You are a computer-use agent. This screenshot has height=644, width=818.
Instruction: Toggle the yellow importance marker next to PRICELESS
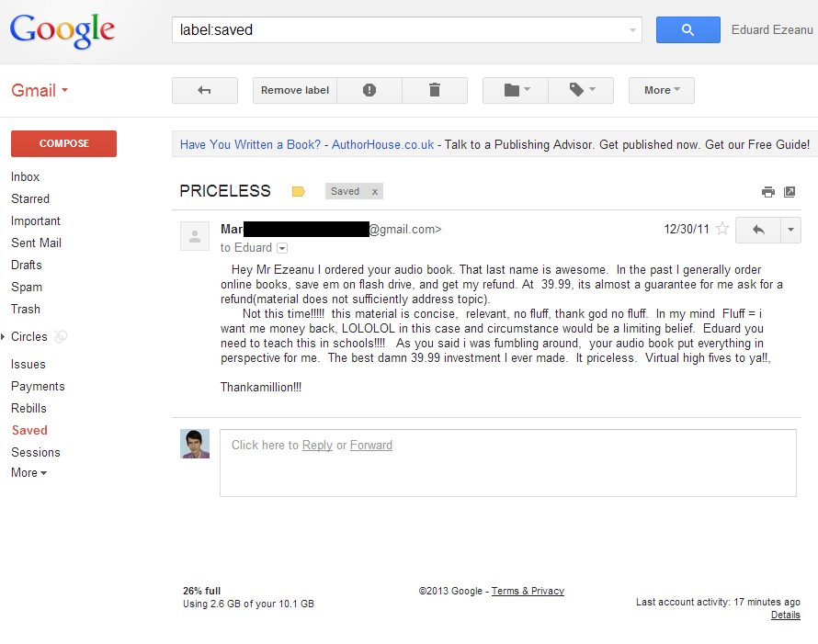[299, 191]
